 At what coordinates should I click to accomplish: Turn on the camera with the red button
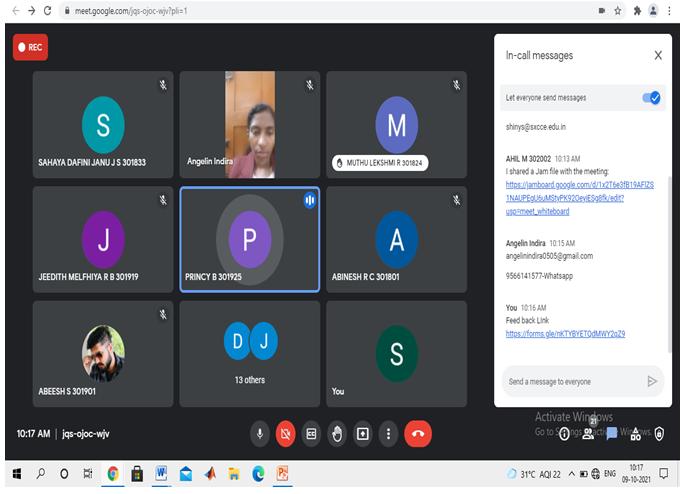pyautogui.click(x=285, y=433)
